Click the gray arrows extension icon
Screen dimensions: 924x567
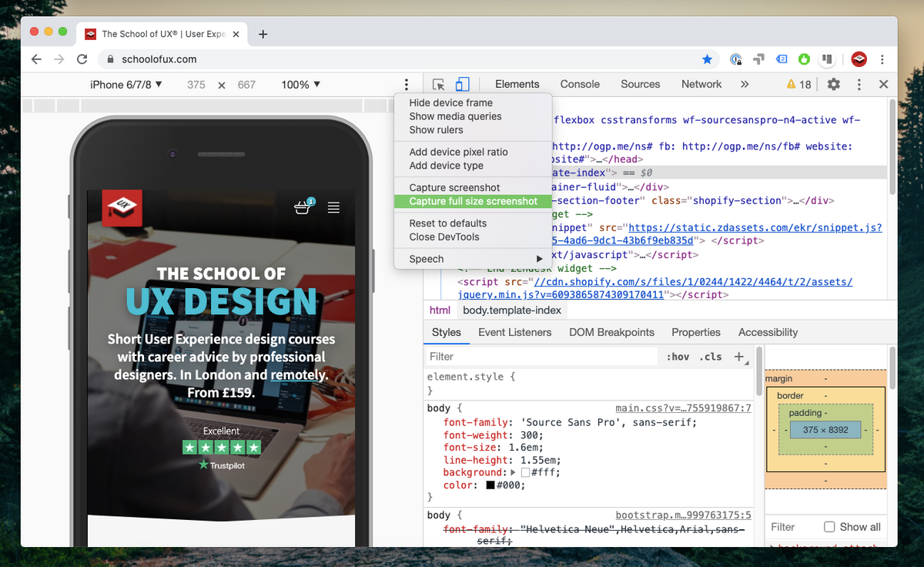click(758, 59)
